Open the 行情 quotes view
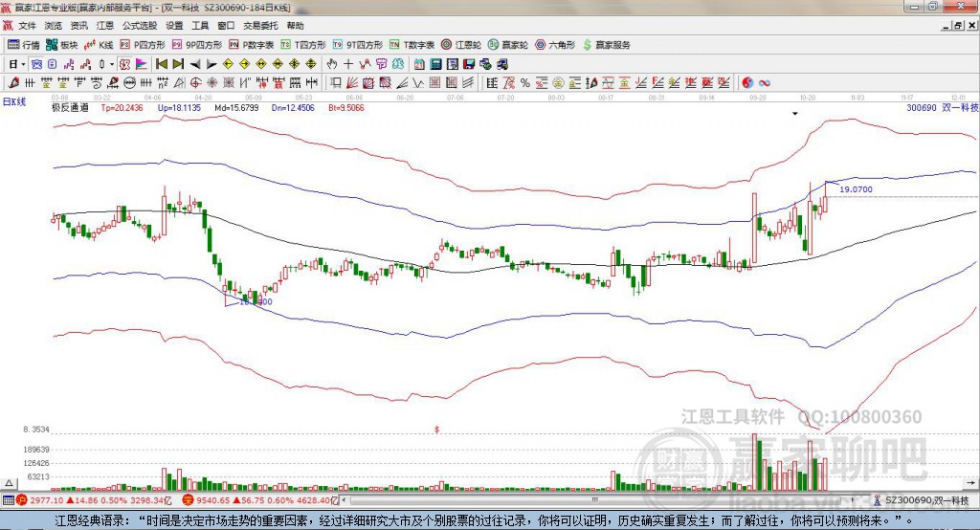This screenshot has width=980, height=530. pos(23,45)
